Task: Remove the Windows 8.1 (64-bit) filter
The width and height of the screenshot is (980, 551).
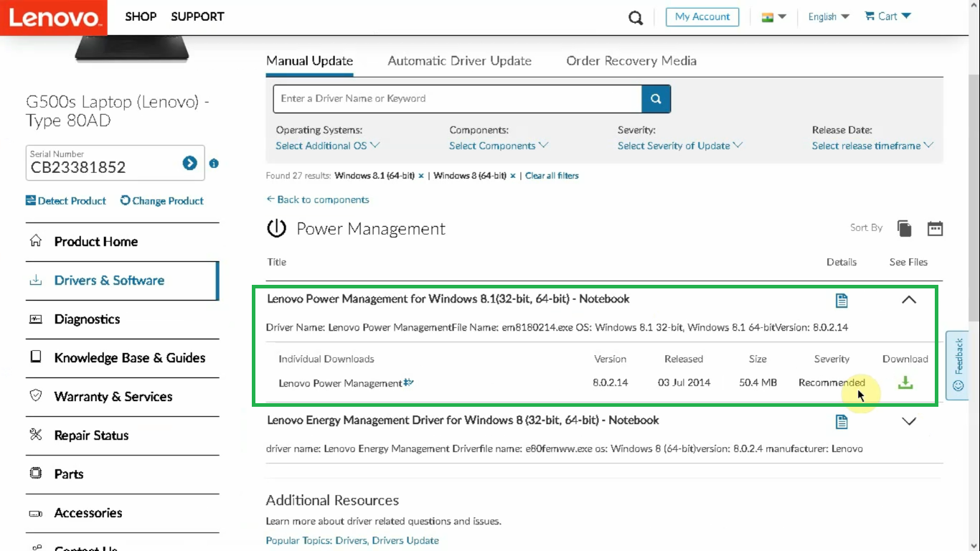Action: click(421, 176)
